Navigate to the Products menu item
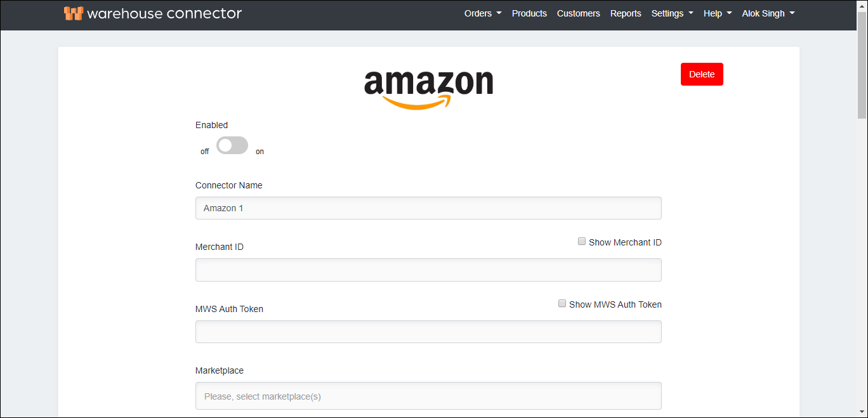 coord(529,13)
